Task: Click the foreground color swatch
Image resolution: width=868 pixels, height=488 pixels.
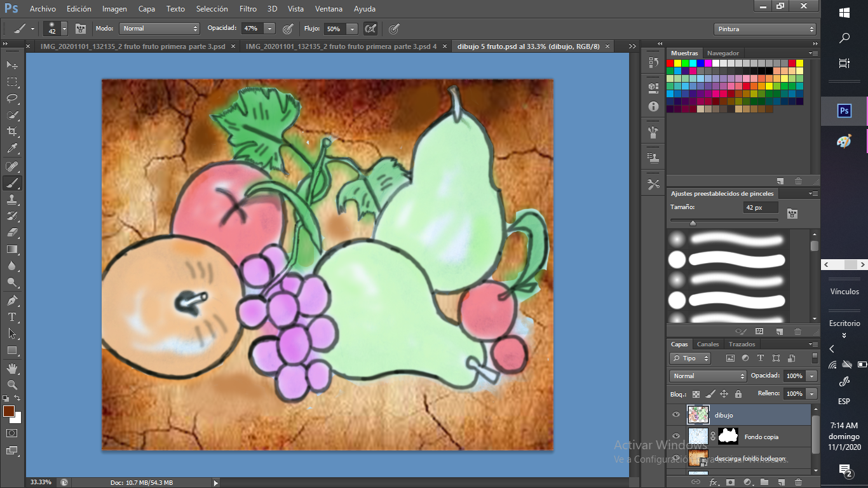Action: tap(9, 410)
